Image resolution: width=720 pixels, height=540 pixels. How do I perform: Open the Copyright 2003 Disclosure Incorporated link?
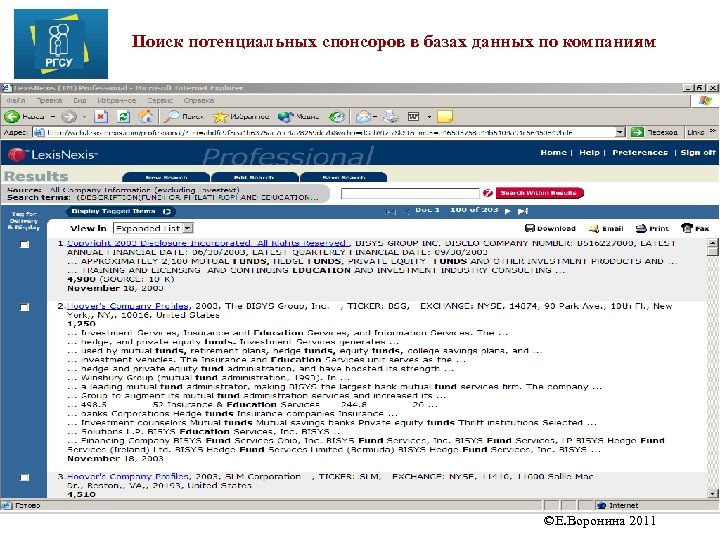[208, 243]
